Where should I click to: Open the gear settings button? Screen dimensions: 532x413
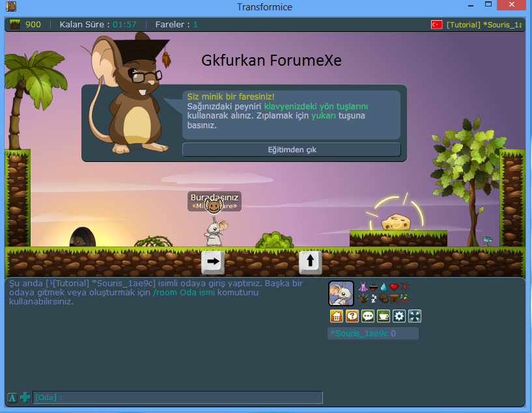click(399, 316)
